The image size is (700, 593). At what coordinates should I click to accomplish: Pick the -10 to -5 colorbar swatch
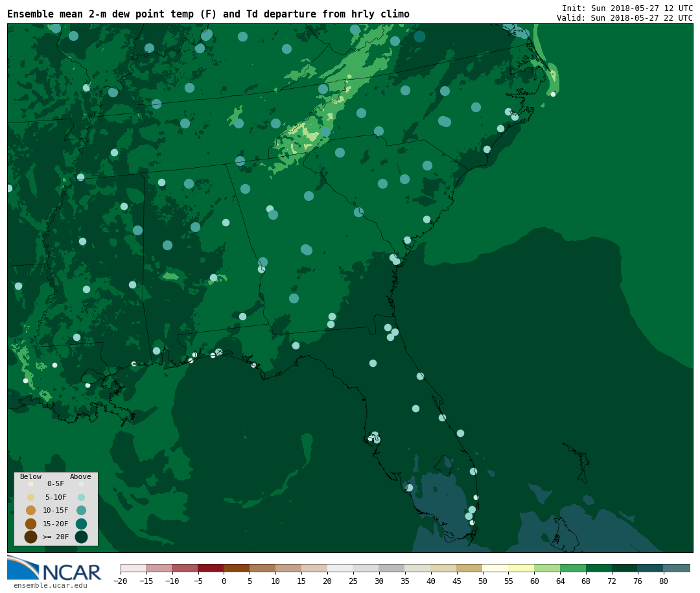click(x=185, y=568)
